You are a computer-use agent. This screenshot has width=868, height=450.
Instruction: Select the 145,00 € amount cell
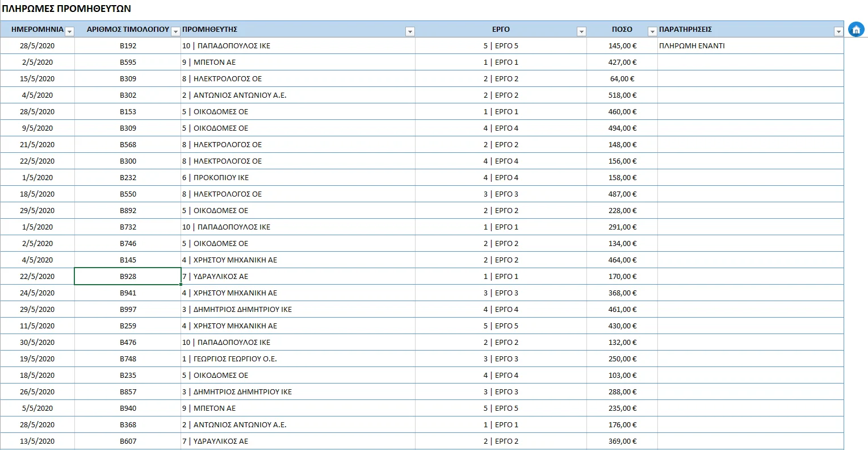[622, 45]
